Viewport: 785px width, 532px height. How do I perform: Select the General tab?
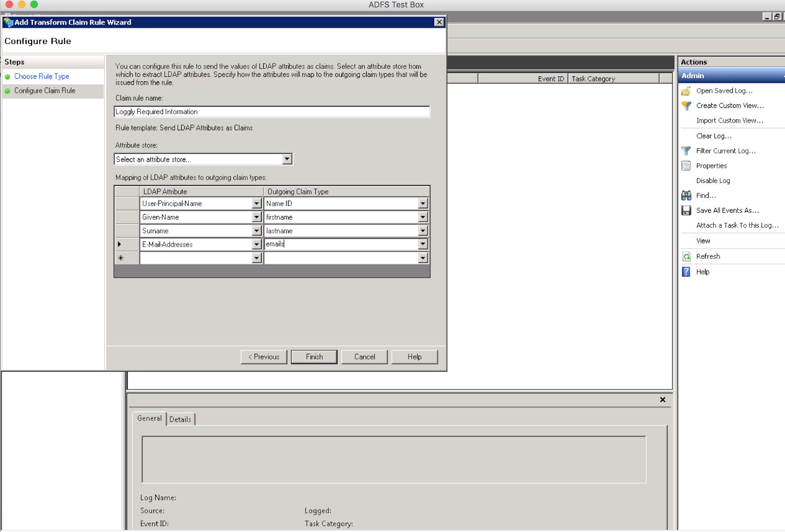pyautogui.click(x=149, y=419)
